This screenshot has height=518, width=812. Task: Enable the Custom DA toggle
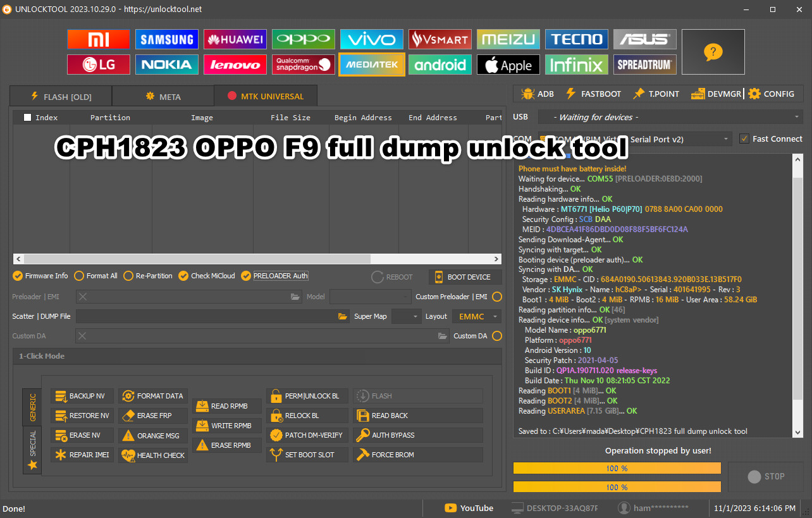click(497, 336)
